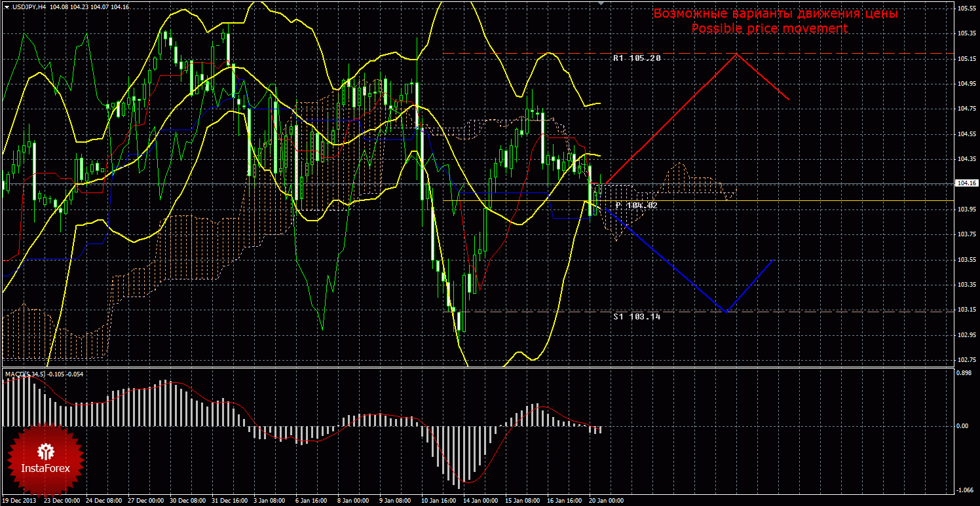Click the 19 Dec 2013 date on time axis
Image resolution: width=980 pixels, height=506 pixels.
tap(20, 501)
